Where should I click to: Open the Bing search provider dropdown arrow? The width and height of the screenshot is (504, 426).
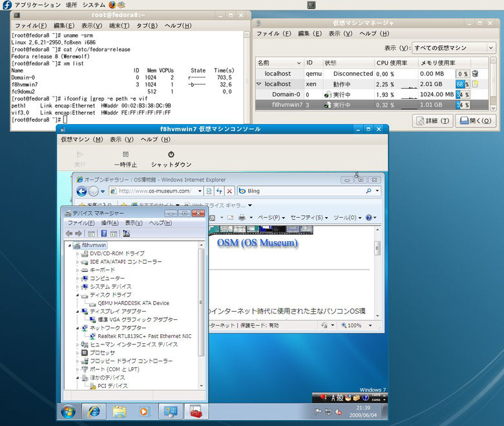[377, 191]
